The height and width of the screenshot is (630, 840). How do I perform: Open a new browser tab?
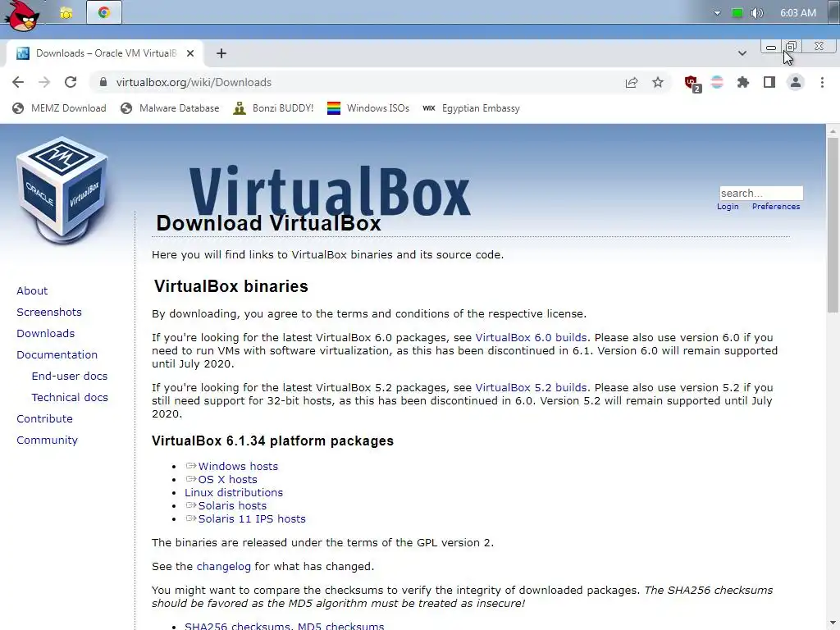(221, 53)
